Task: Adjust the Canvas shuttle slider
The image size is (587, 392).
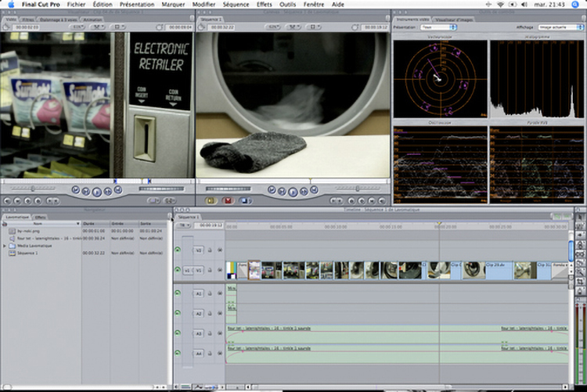Action: [x=358, y=189]
